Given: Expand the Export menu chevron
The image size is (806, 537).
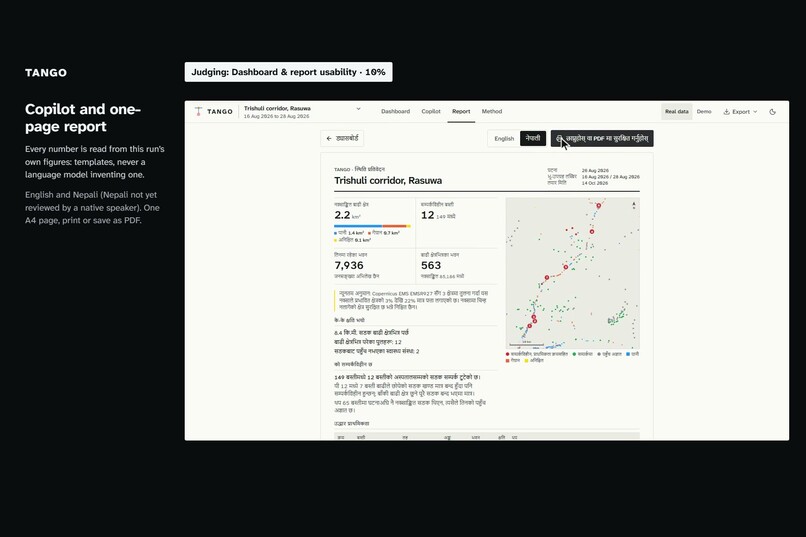Looking at the screenshot, I should click(755, 112).
